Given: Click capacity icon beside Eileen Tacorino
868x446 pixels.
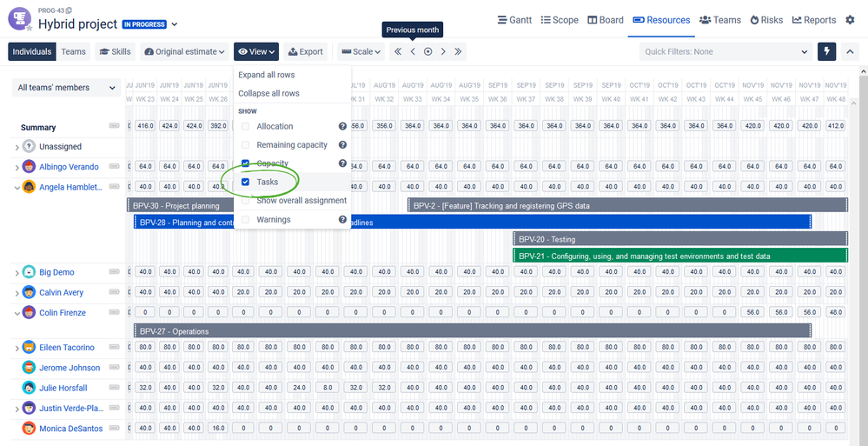Looking at the screenshot, I should tap(115, 347).
